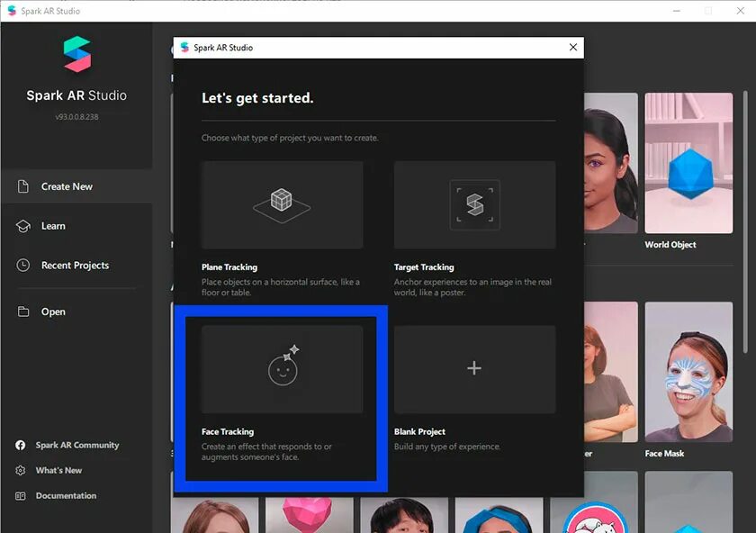
Task: Click the version number v93.0.0.8.238
Action: 76,117
